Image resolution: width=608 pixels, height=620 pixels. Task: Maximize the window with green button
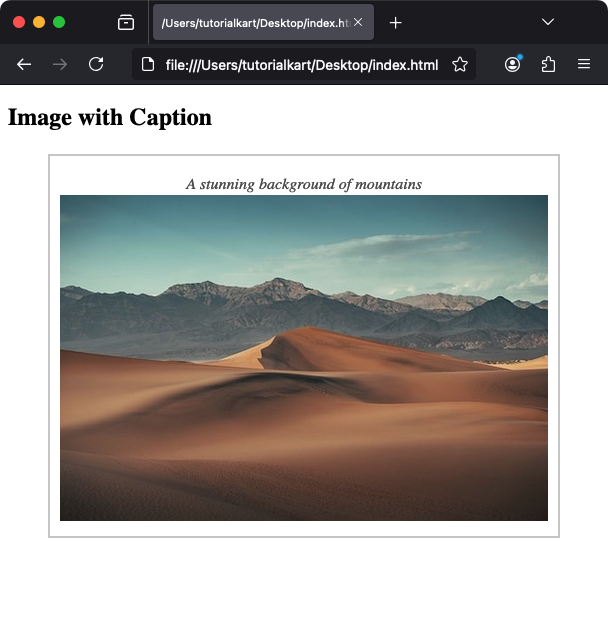[x=59, y=22]
